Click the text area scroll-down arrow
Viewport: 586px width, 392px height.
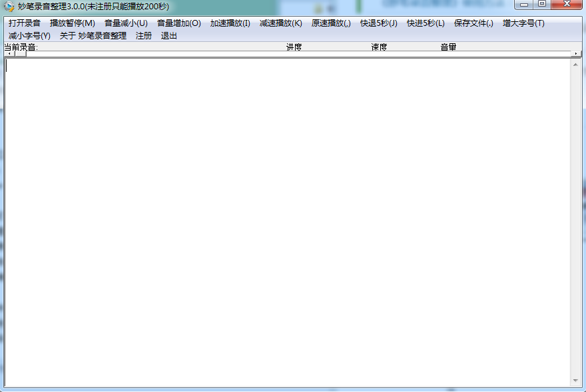pyautogui.click(x=575, y=381)
